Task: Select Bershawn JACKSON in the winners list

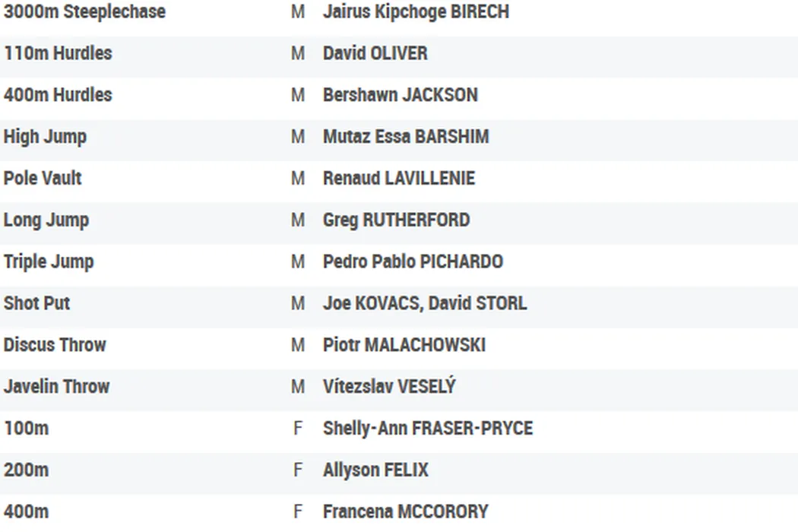Action: (x=400, y=95)
